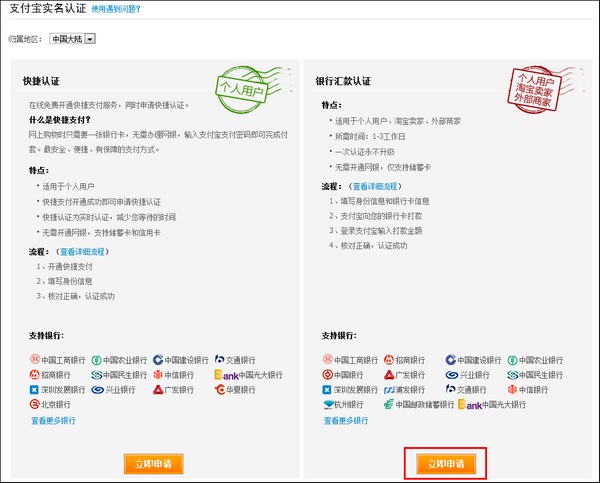
Task: Click step 2、支付宝向您的银行卡打款
Action: click(376, 216)
